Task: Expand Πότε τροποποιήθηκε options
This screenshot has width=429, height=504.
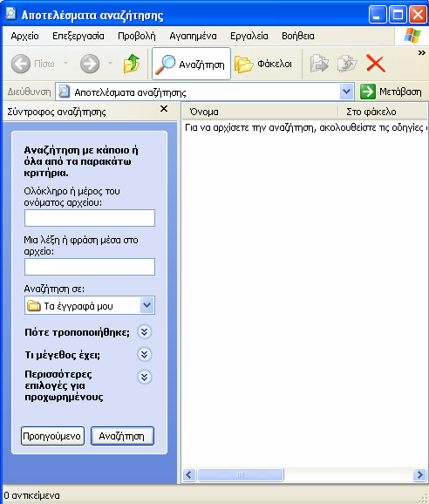Action: [144, 332]
